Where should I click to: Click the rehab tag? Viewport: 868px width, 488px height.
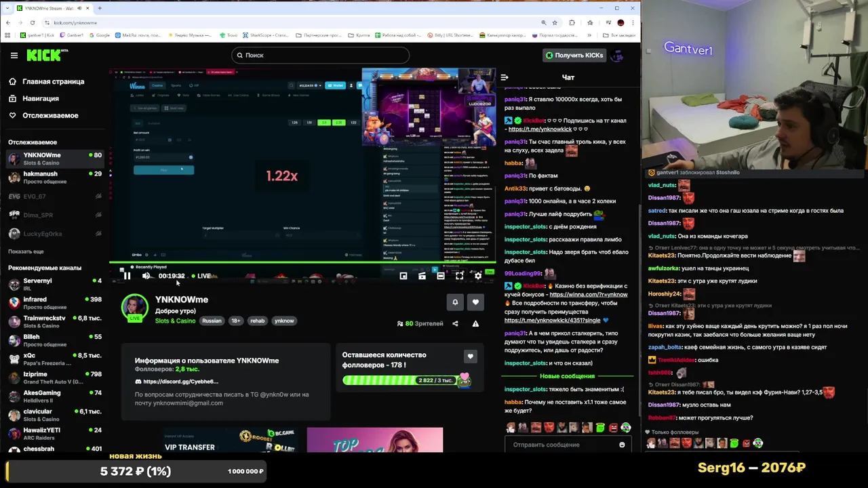point(257,321)
